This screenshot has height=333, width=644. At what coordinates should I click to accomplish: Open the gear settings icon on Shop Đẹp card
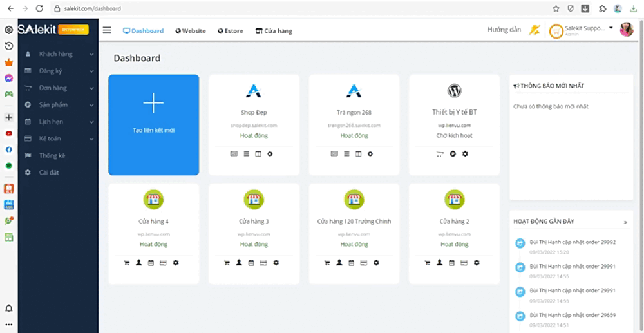(x=270, y=153)
